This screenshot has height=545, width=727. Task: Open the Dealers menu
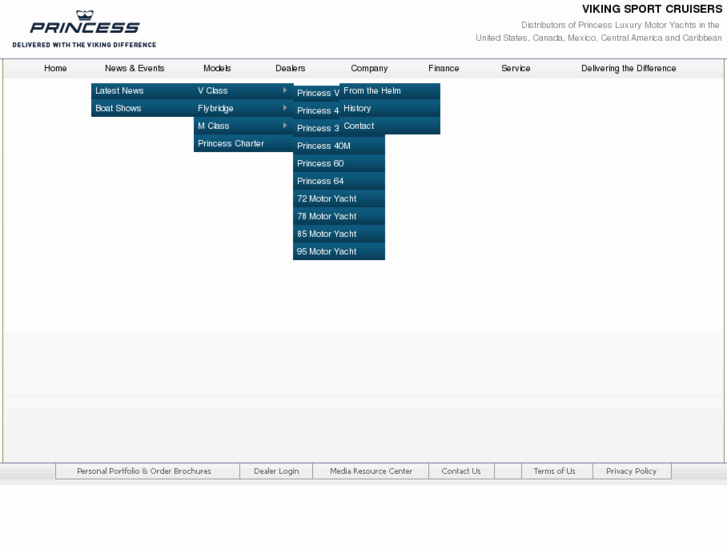(290, 68)
